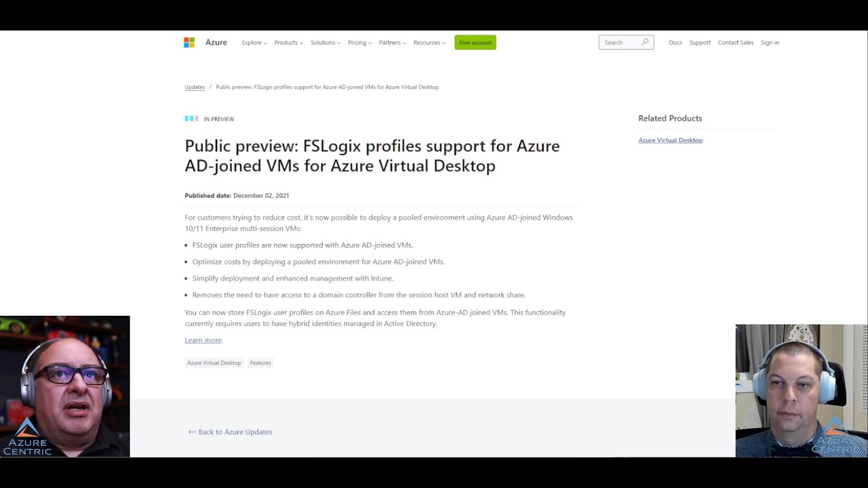
Task: Click the back arrow beside Azure Updates
Action: pyautogui.click(x=192, y=432)
